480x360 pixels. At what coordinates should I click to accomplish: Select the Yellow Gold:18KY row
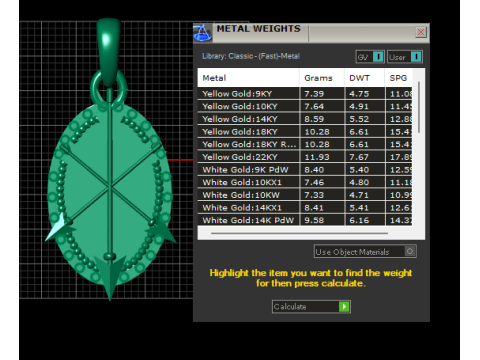point(305,132)
